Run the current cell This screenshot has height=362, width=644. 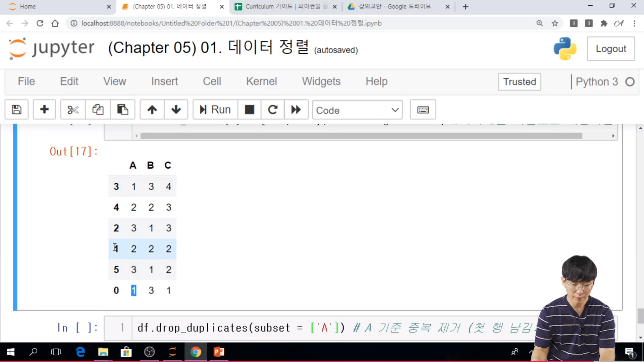tap(215, 110)
